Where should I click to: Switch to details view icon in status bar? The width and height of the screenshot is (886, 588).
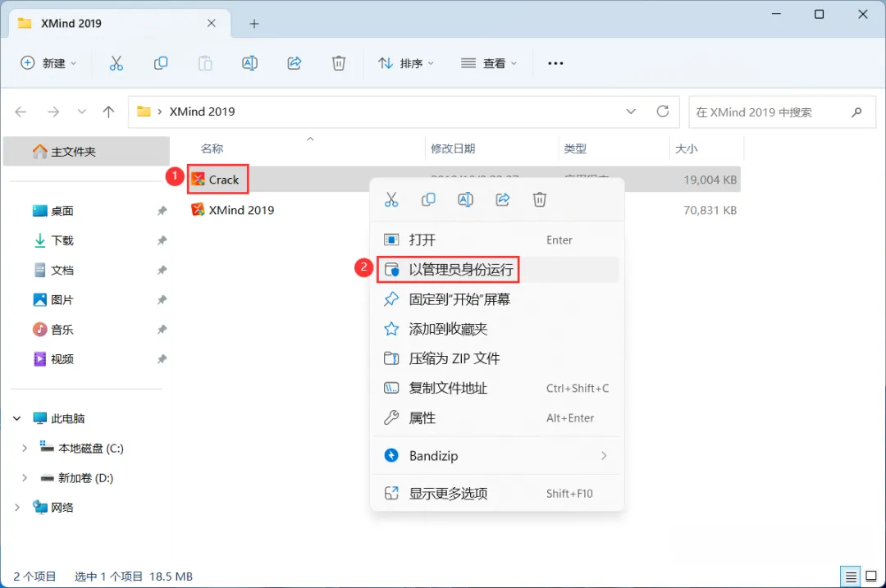[851, 577]
